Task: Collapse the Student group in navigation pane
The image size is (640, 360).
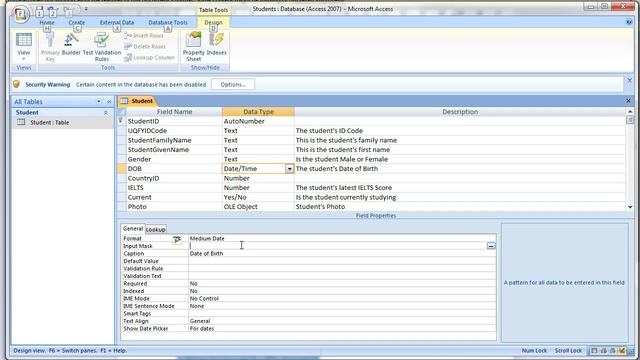Action: [106, 113]
